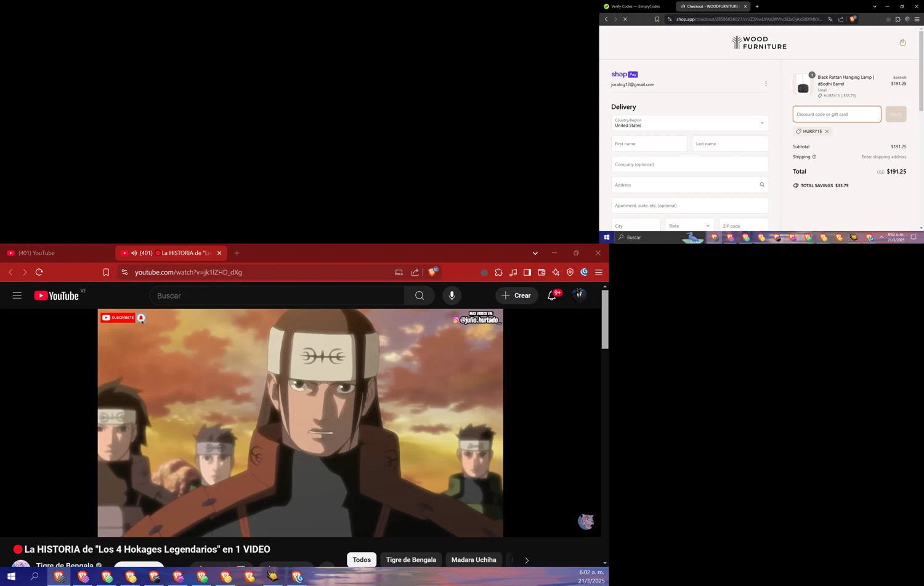Click the YouTube page vertical scrollbar
The width and height of the screenshot is (924, 586).
click(605, 319)
